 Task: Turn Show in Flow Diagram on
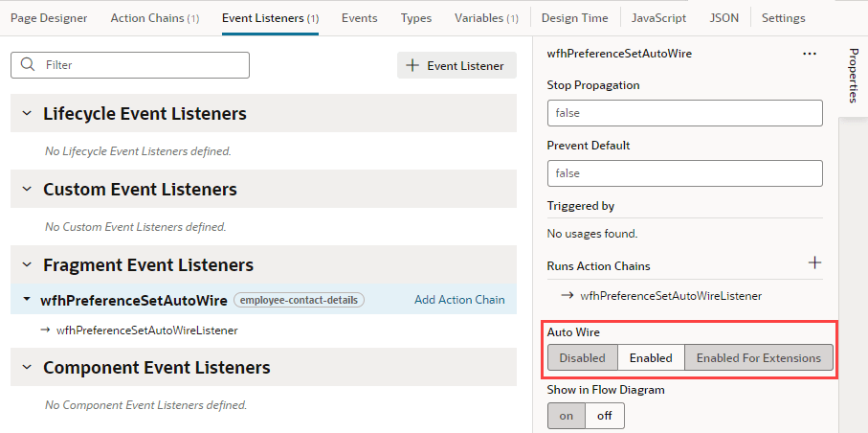click(x=567, y=416)
